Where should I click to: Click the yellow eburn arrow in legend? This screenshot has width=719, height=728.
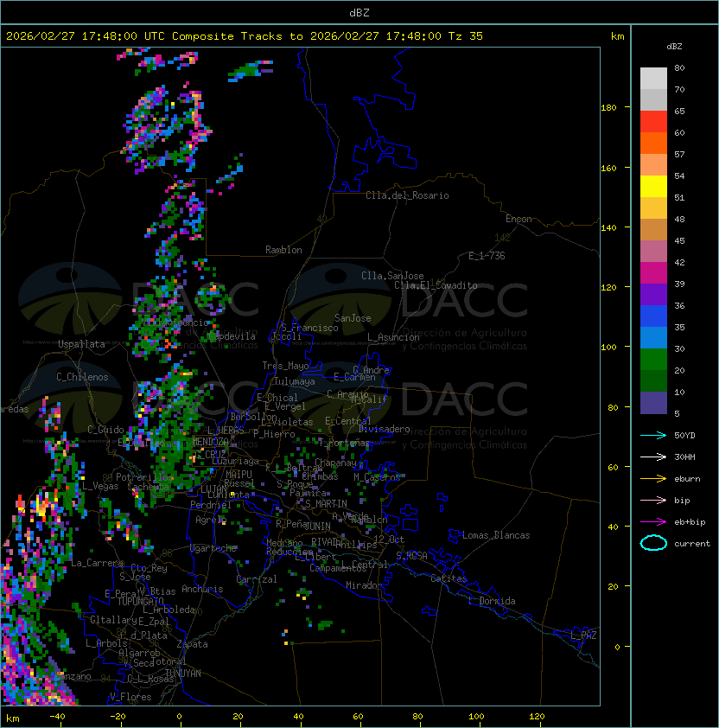tap(653, 479)
